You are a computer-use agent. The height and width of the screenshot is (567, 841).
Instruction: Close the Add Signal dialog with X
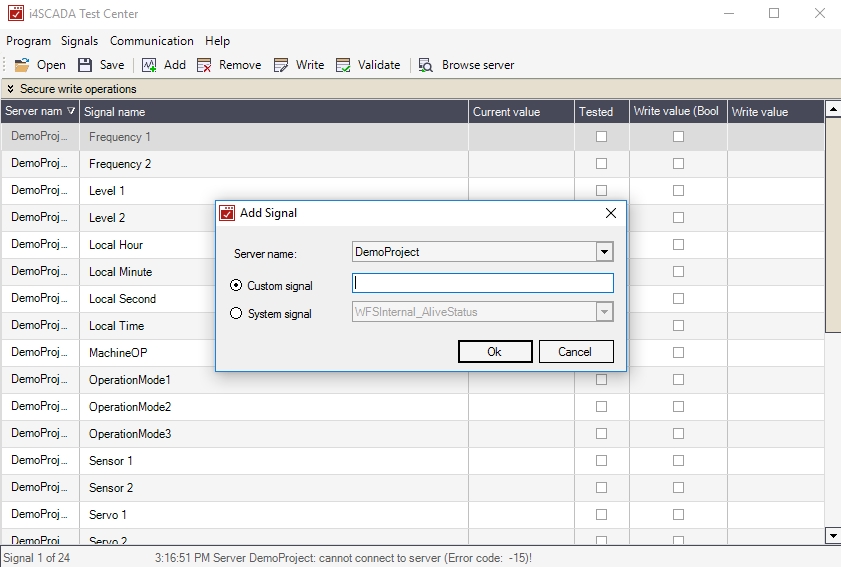pyautogui.click(x=611, y=213)
